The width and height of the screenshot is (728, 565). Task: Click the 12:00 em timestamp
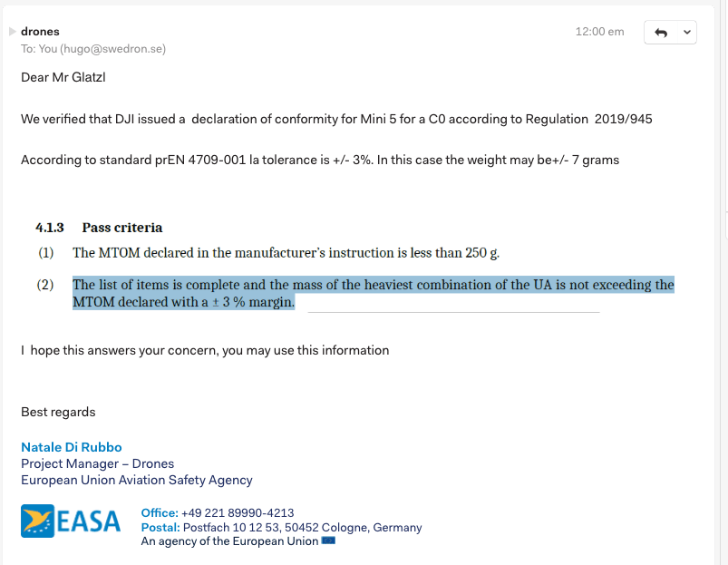click(599, 32)
